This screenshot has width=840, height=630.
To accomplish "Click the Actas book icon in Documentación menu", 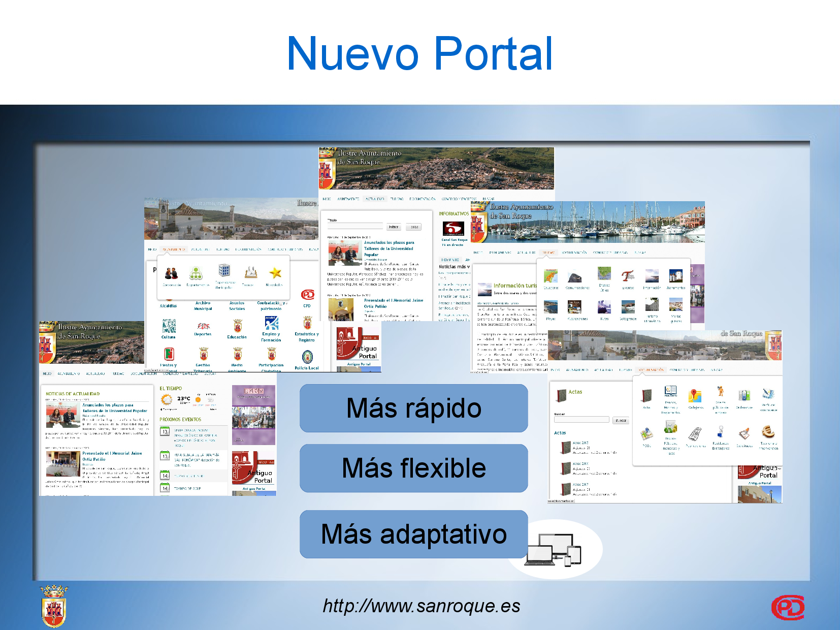I will coord(647,396).
